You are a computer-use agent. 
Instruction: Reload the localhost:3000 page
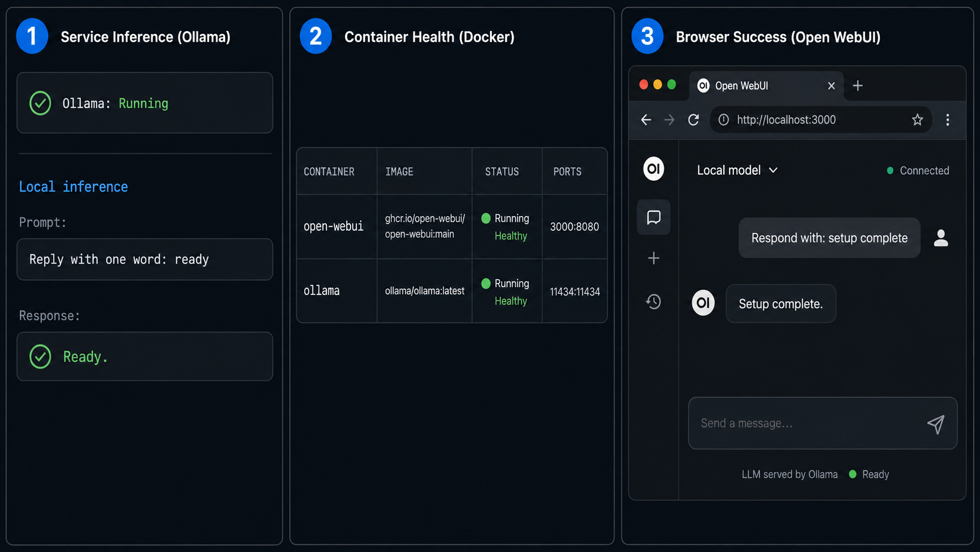point(693,120)
